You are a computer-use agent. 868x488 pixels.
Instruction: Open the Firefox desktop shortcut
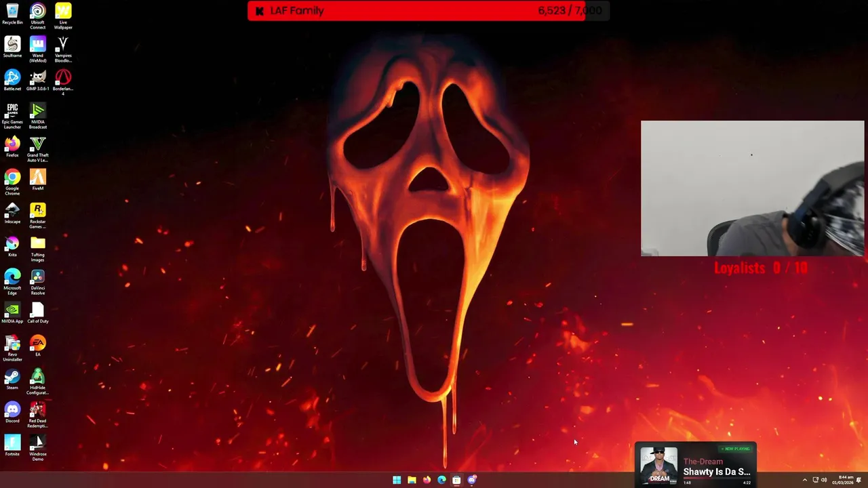point(12,146)
